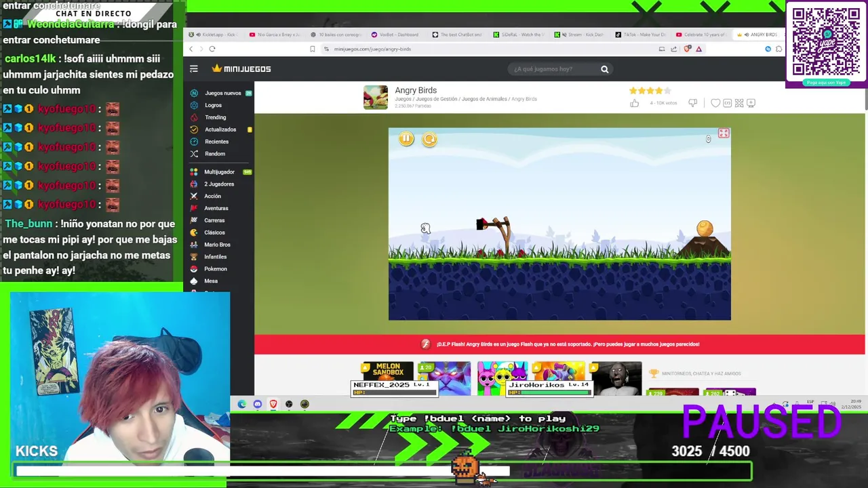The height and width of the screenshot is (488, 868).
Task: Open Logros in sidebar
Action: tap(213, 105)
